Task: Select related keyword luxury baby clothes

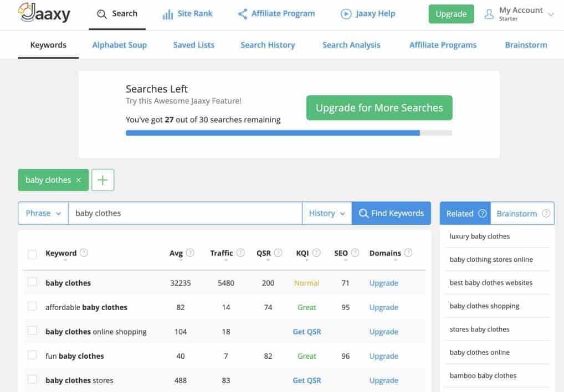Action: pyautogui.click(x=479, y=236)
